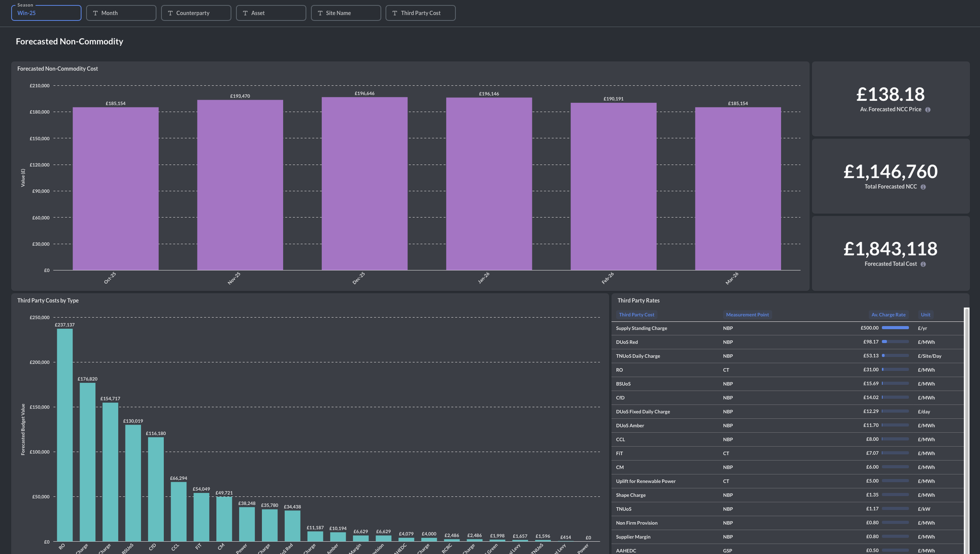Click the text icon in Asset filter

click(x=245, y=13)
